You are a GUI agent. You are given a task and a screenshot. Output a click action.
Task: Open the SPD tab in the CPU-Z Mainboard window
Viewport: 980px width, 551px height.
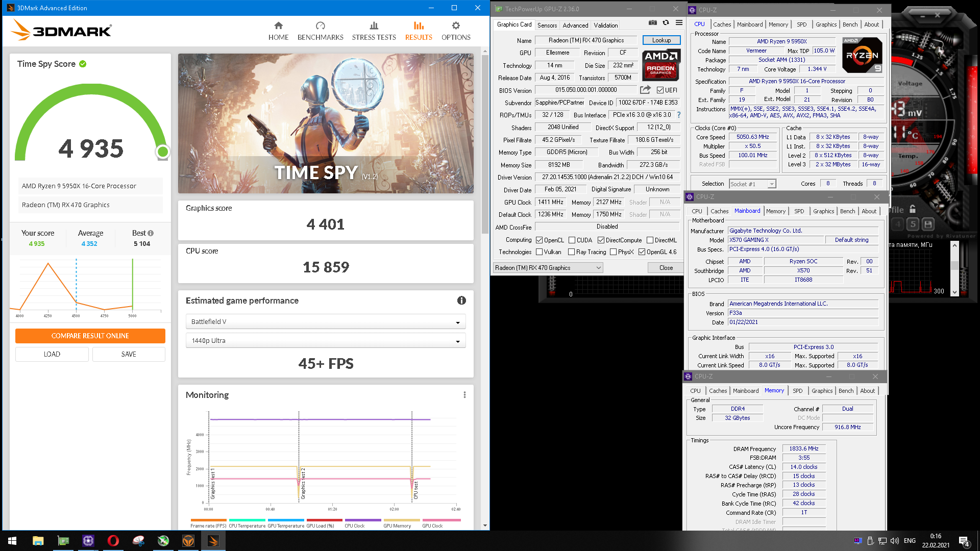799,211
